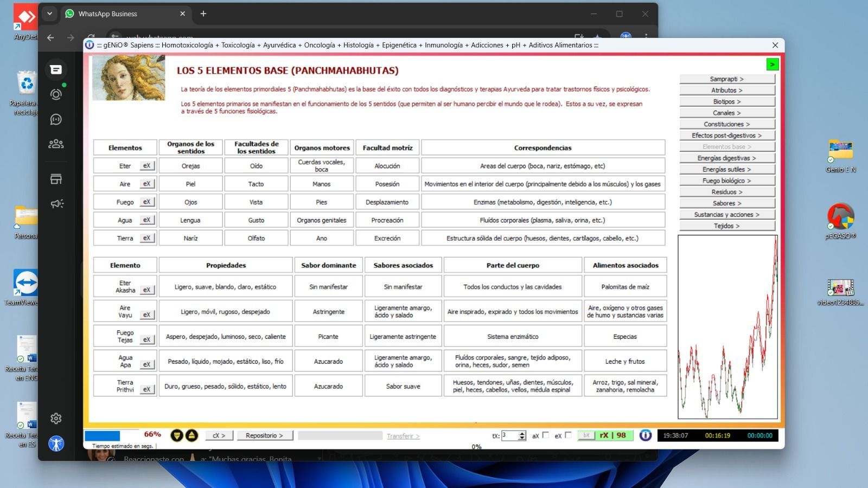868x488 pixels.
Task: Click the eX button in Tierra row of first table
Action: pyautogui.click(x=147, y=237)
